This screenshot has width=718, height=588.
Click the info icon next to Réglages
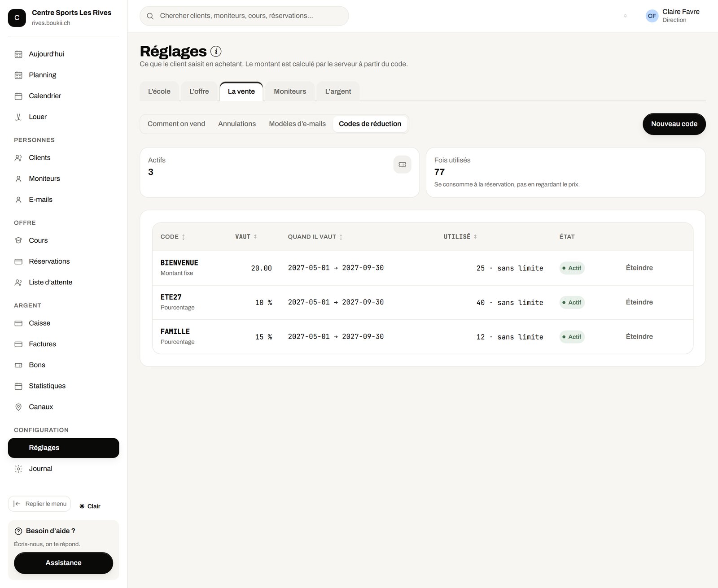coord(216,52)
